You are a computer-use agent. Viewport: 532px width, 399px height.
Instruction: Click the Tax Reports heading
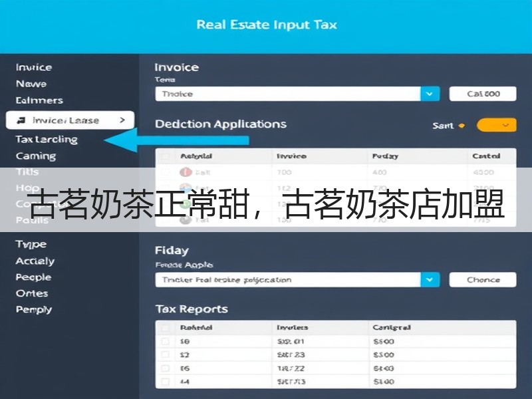(192, 309)
